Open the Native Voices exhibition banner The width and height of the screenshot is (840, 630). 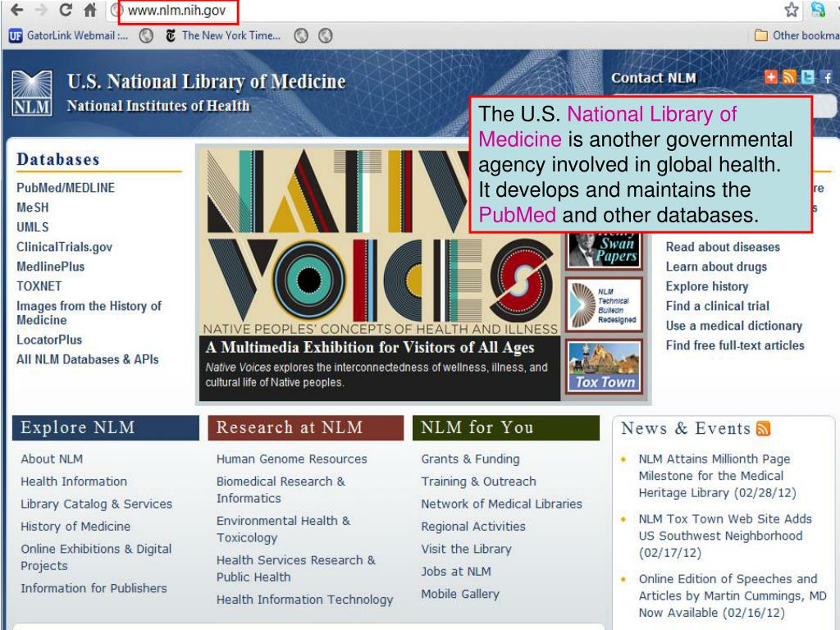tap(380, 273)
